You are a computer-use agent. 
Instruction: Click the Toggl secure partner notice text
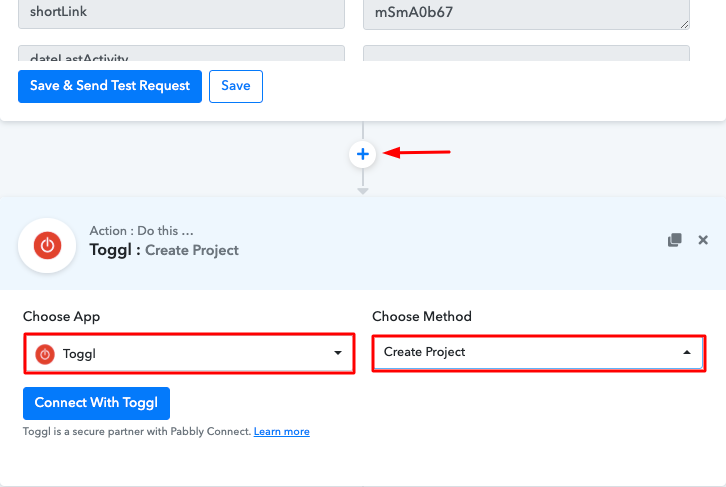(x=137, y=431)
